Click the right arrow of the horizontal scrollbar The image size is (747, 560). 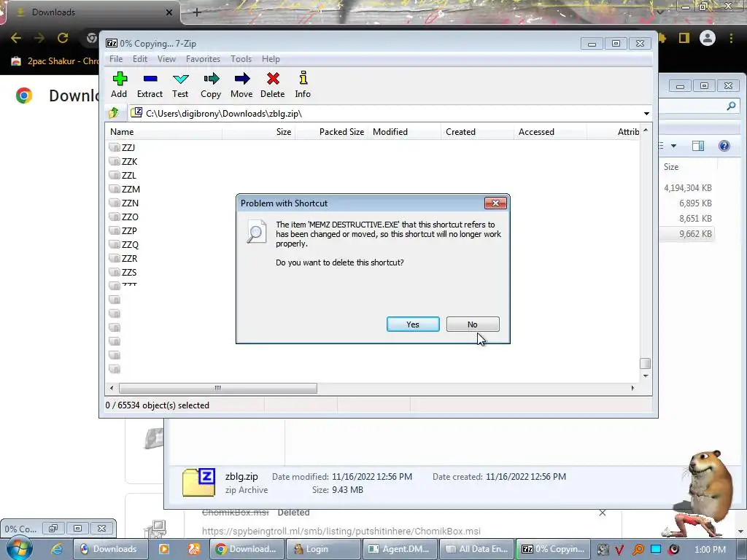coord(632,388)
